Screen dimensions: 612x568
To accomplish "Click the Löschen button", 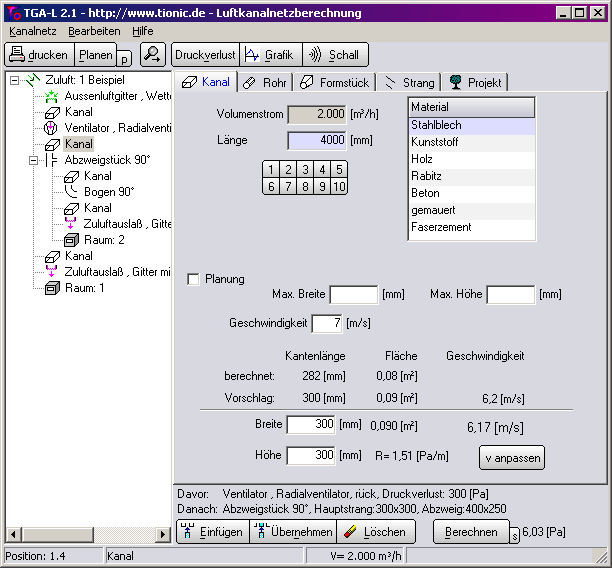I will [375, 532].
